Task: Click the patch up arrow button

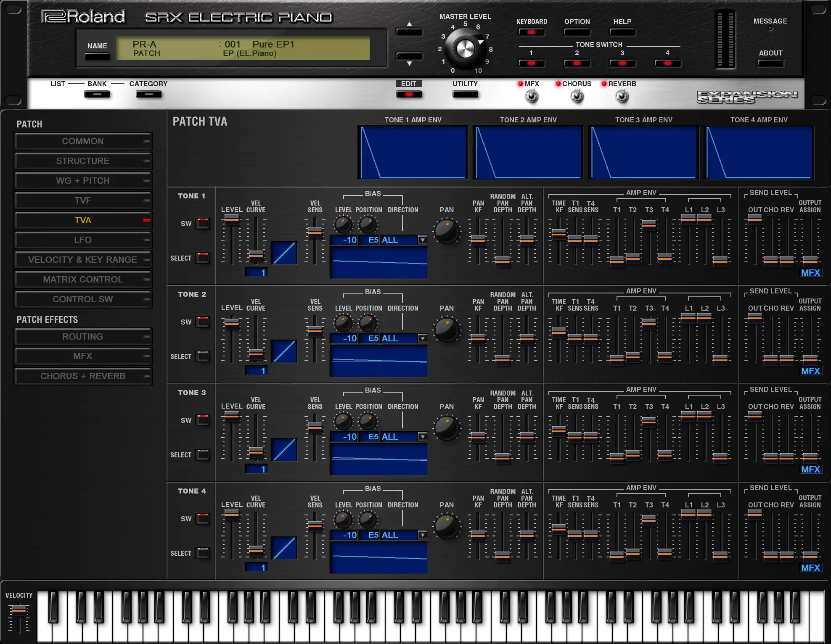Action: 409,32
